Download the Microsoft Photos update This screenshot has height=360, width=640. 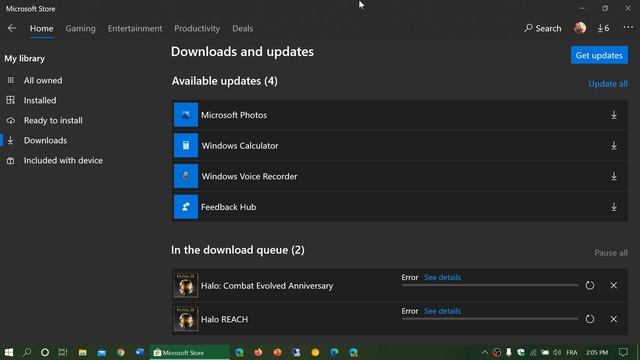point(613,115)
